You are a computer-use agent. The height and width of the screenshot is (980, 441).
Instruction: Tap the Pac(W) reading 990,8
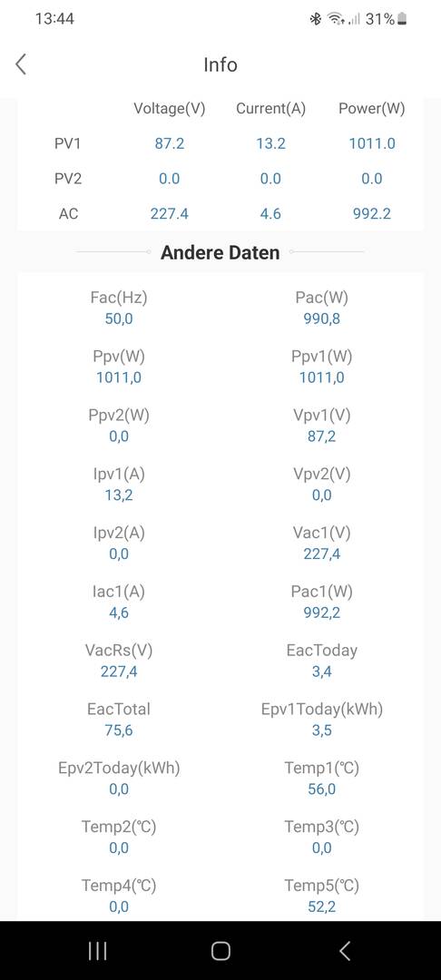322,318
